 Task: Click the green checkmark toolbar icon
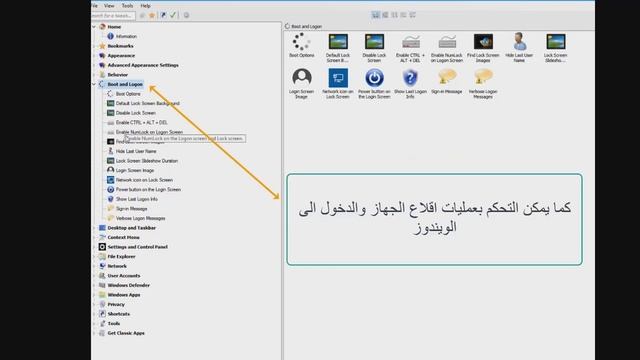(173, 15)
